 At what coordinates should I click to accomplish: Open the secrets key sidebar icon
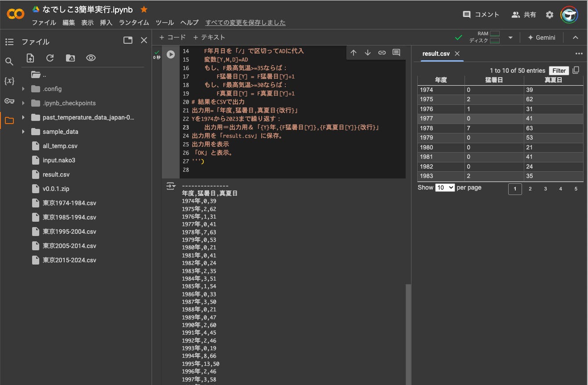coord(9,101)
